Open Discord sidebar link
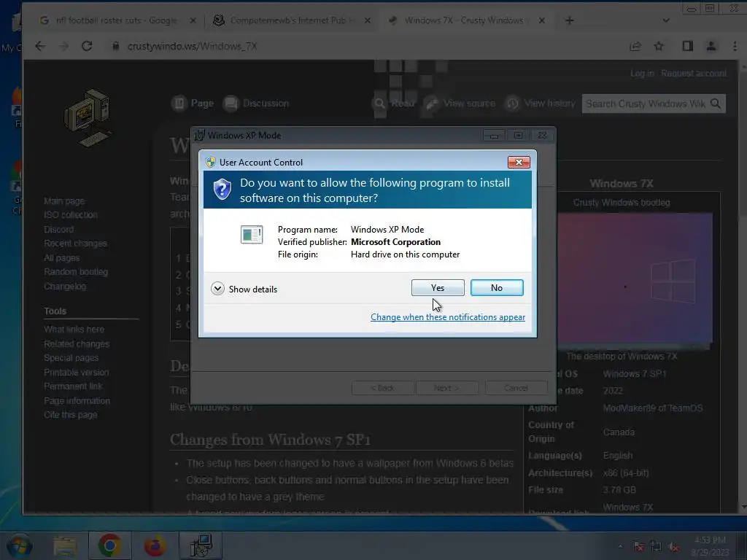 point(58,229)
